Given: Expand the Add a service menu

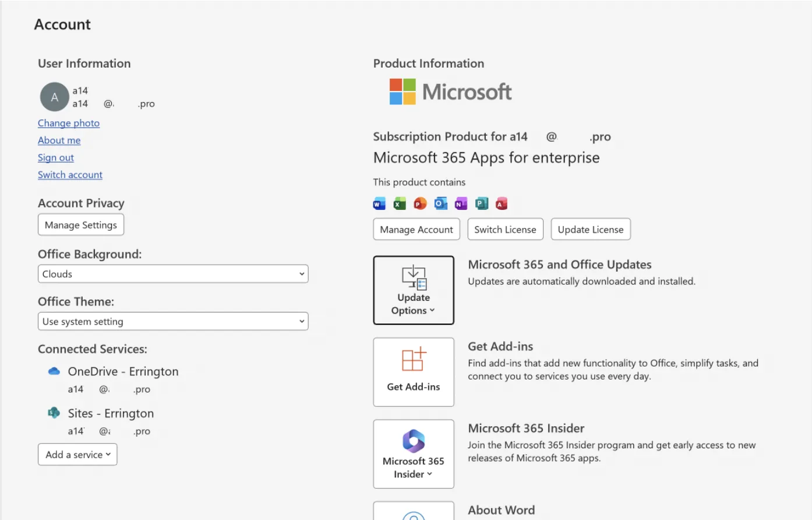Looking at the screenshot, I should [x=77, y=455].
